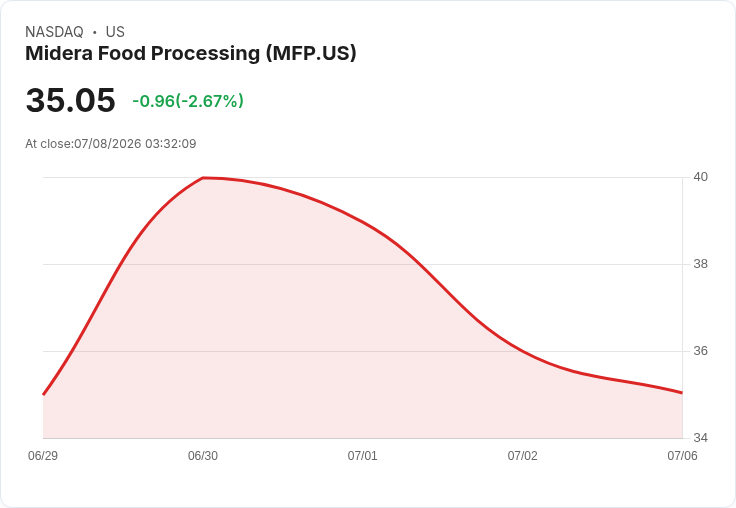Click the 34 price axis label
Viewport: 736px width, 508px height.
[x=701, y=438]
